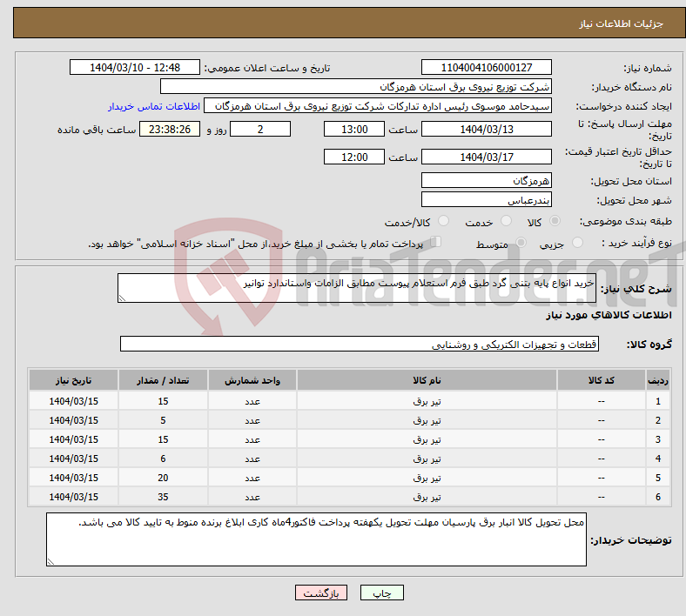The image size is (686, 616).
Task: Click the general description text area
Action: click(x=357, y=288)
